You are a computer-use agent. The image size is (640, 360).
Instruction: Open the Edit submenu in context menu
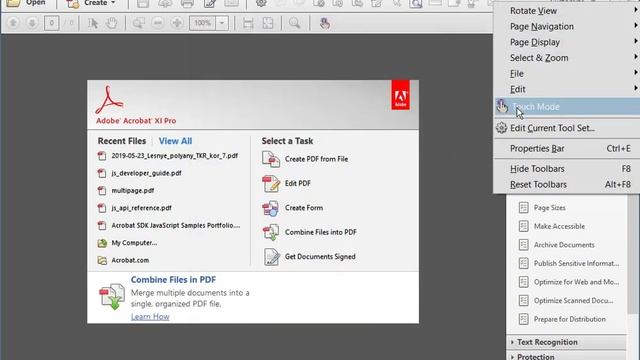pos(567,89)
